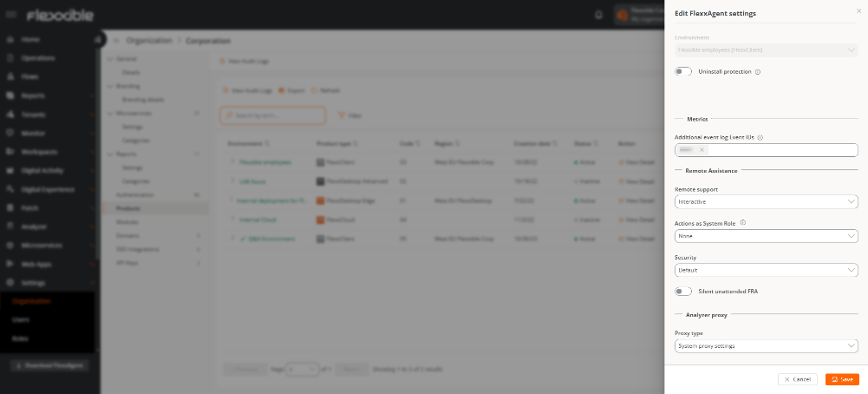The image size is (868, 394).
Task: Select Products in the organization tree
Action: tap(127, 208)
